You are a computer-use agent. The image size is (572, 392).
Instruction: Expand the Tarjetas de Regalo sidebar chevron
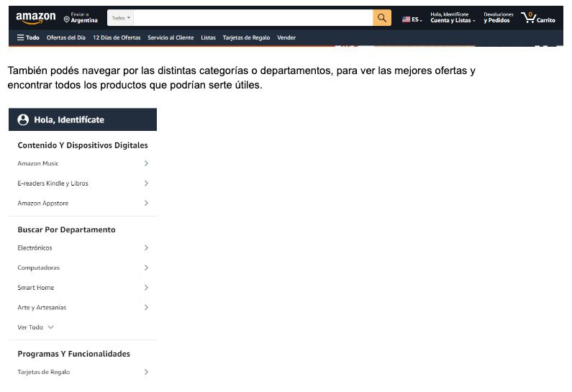tap(146, 372)
